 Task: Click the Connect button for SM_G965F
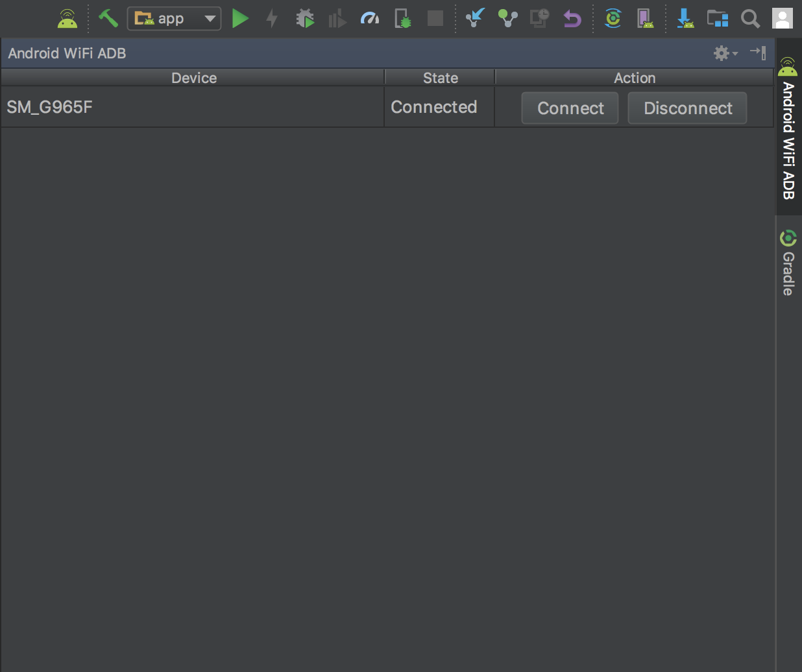click(570, 108)
